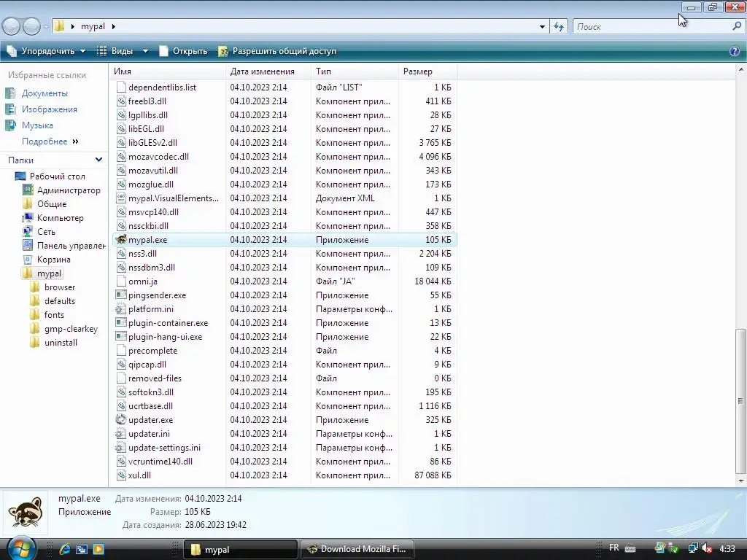
Task: Click the breadcrumb arrow before mypal
Action: coord(73,27)
